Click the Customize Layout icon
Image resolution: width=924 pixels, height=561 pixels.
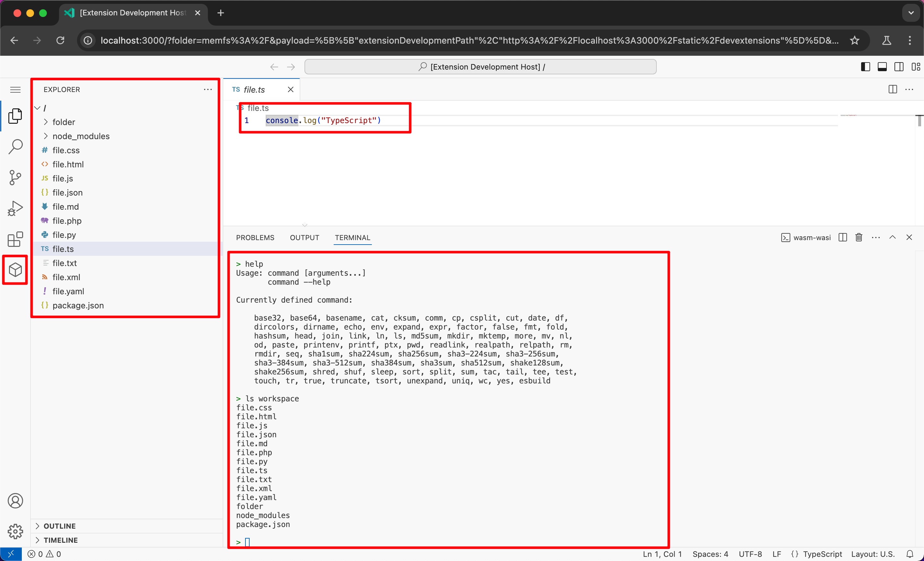[x=916, y=67]
